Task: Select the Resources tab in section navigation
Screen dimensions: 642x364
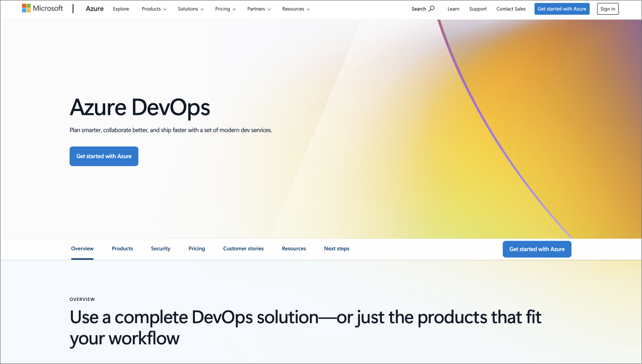Action: [x=294, y=249]
